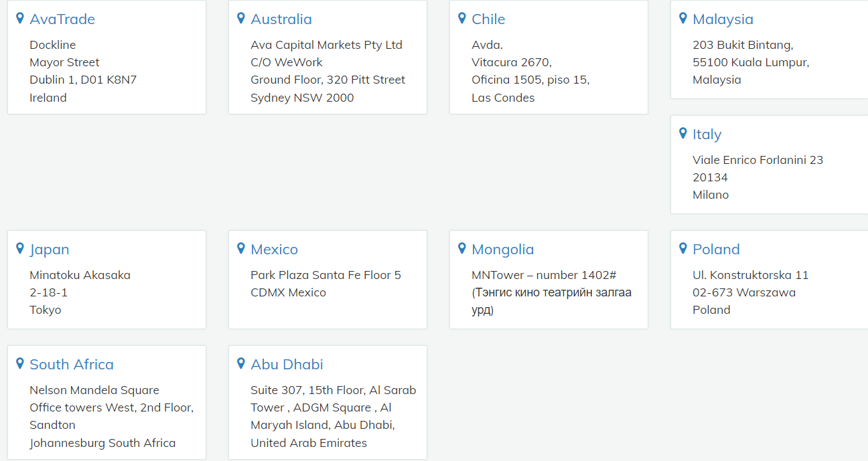Screen dimensions: 868x461
Task: Click the map pin icon beside Mexico
Action: pyautogui.click(x=241, y=248)
